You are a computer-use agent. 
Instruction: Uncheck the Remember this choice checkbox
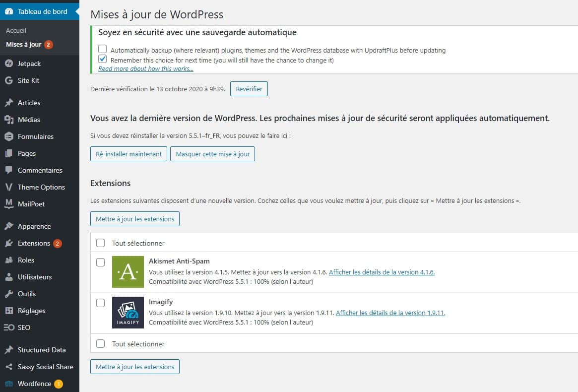click(102, 59)
